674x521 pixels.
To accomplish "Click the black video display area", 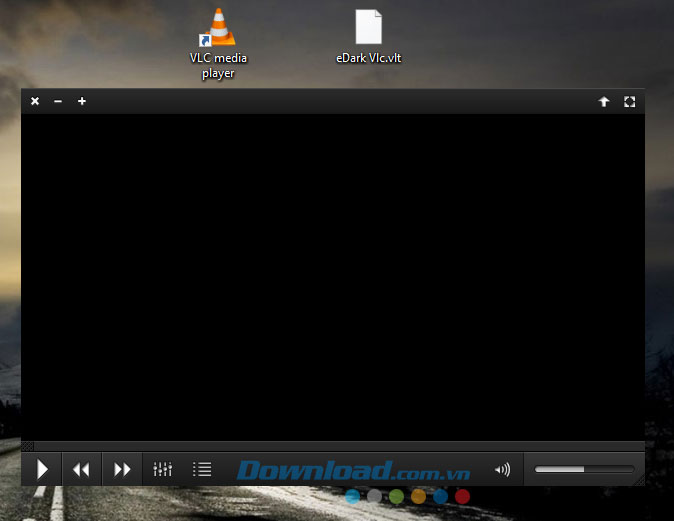I will 333,277.
